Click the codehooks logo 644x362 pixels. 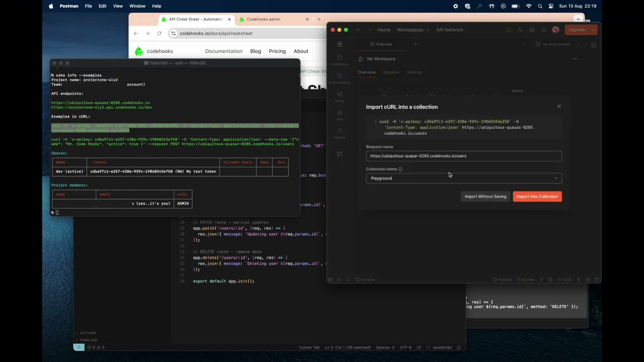[x=153, y=51]
